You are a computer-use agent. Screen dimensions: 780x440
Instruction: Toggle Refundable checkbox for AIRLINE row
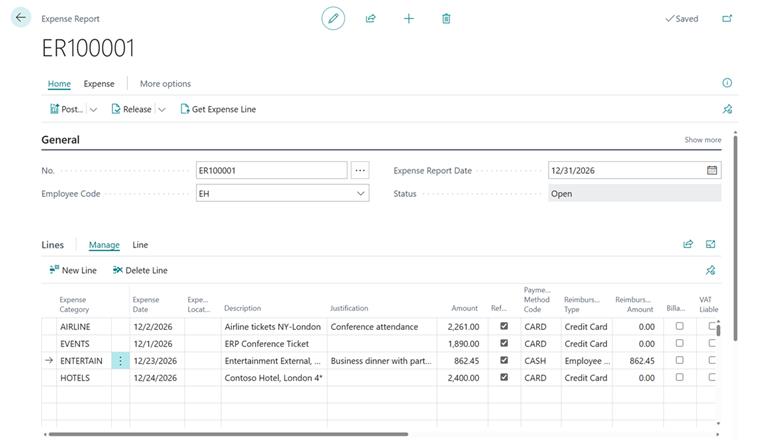coord(504,326)
